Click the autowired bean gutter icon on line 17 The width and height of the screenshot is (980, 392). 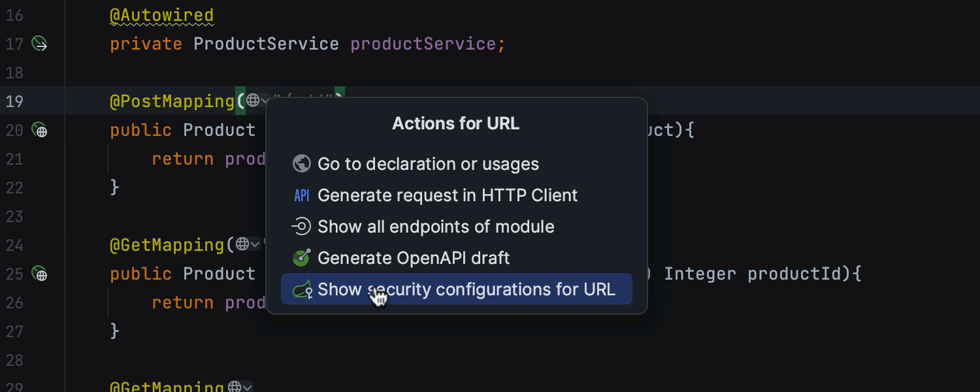[40, 44]
